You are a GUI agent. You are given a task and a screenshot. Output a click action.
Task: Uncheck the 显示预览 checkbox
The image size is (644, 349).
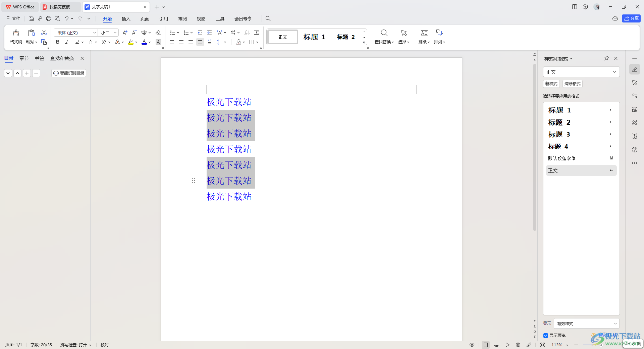[546, 336]
